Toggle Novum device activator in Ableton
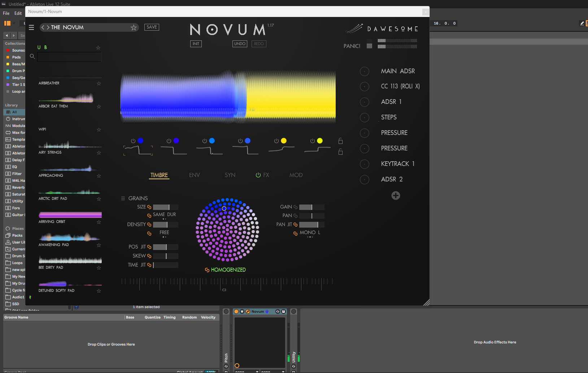The width and height of the screenshot is (588, 373). [x=236, y=311]
